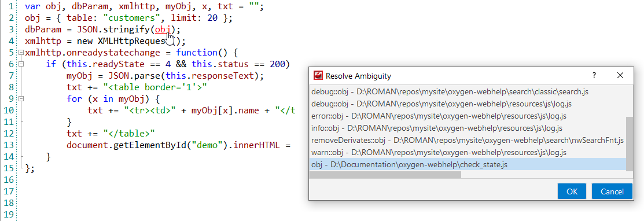Choose the info::obj log.js entry
Image resolution: width=644 pixels, height=221 pixels.
click(x=468, y=128)
